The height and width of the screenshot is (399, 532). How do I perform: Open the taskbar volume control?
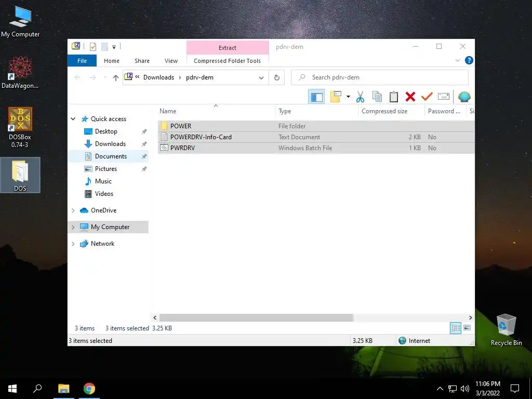(x=465, y=389)
